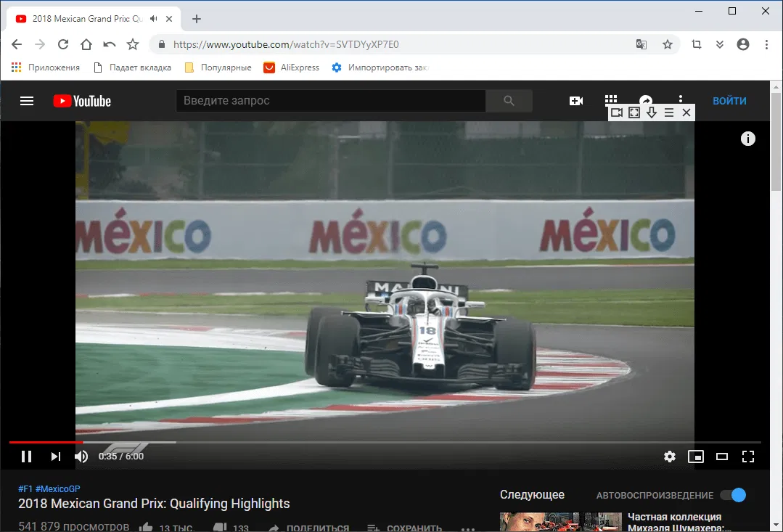783x532 pixels.
Task: Close the video overlay toolbar
Action: [686, 112]
